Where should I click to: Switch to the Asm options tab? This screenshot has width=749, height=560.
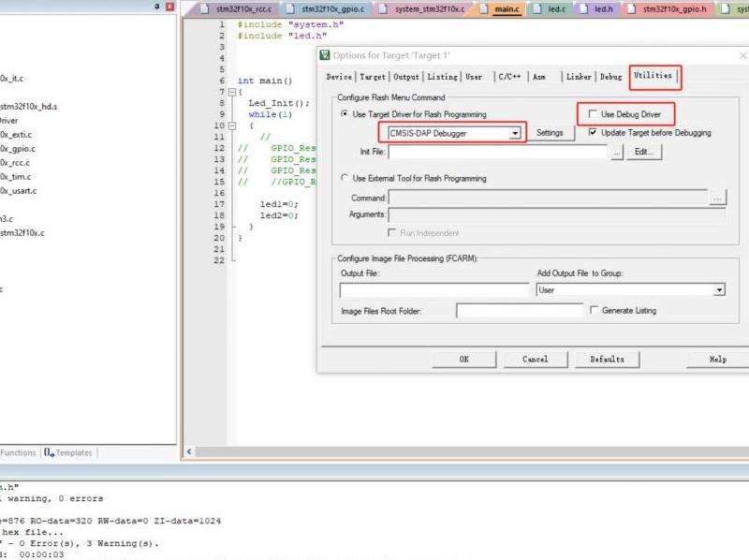(x=539, y=77)
